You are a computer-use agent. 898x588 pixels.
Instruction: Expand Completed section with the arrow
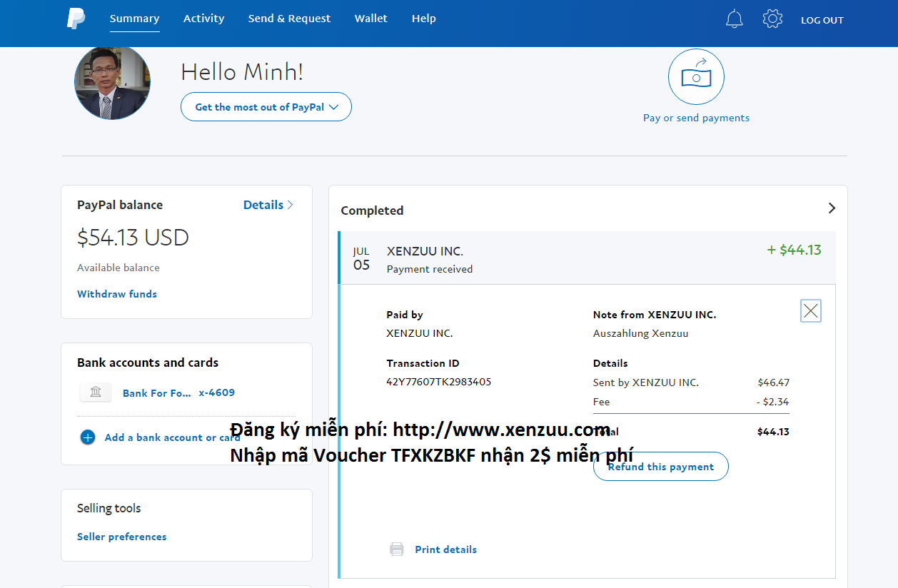point(832,208)
